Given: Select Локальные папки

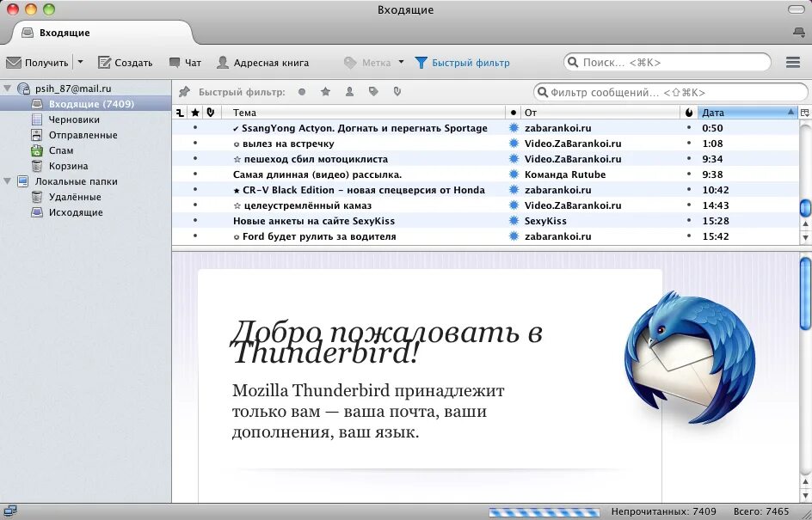Looking at the screenshot, I should [76, 181].
